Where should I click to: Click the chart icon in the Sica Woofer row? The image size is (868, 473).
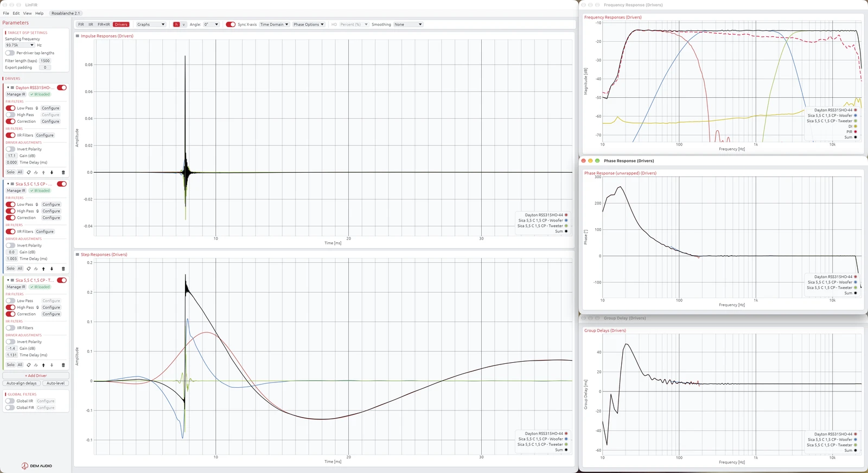[36, 268]
